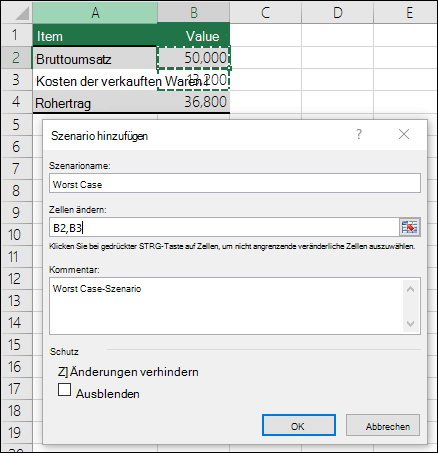Select the cell showing 36,800
The height and width of the screenshot is (453, 438).
(x=194, y=102)
